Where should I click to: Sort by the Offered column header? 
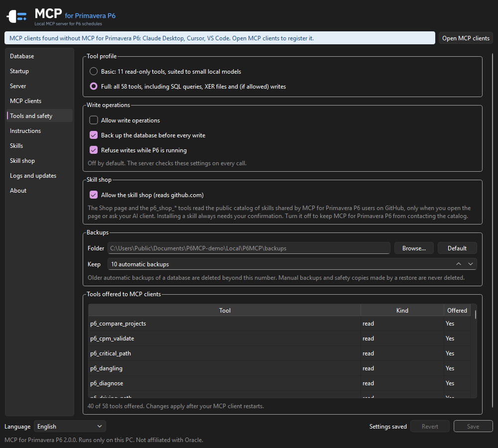coord(457,310)
